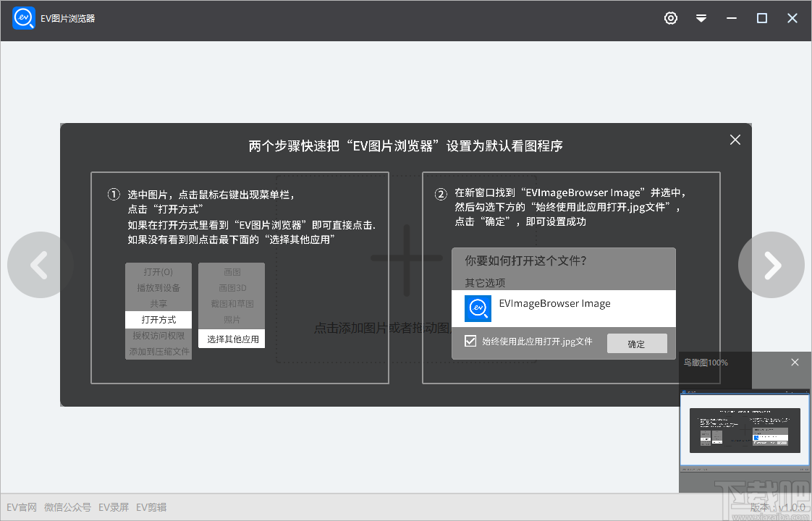
Task: Toggle the 共享 context menu option
Action: coord(158,304)
